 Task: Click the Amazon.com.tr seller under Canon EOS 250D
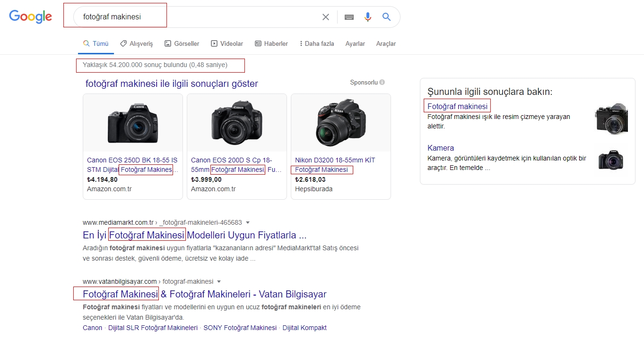pos(109,189)
